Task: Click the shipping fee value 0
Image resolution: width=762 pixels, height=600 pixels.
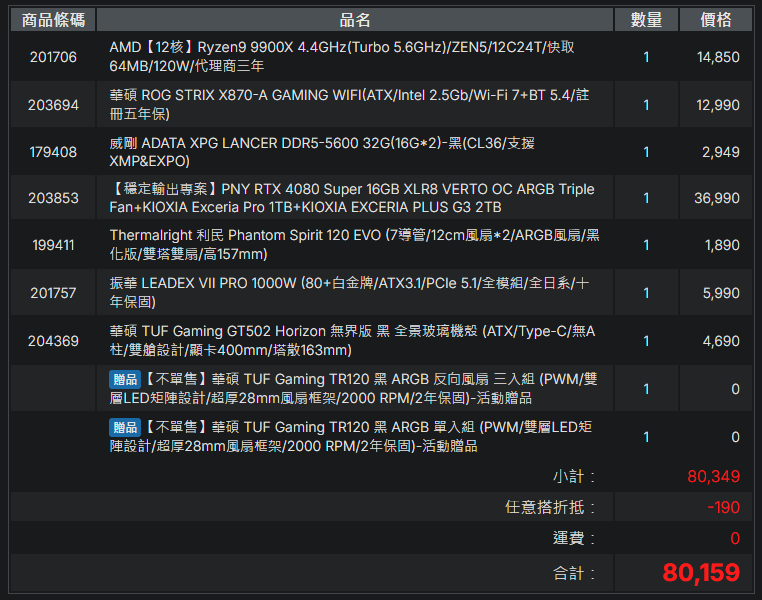Action: pyautogui.click(x=735, y=538)
